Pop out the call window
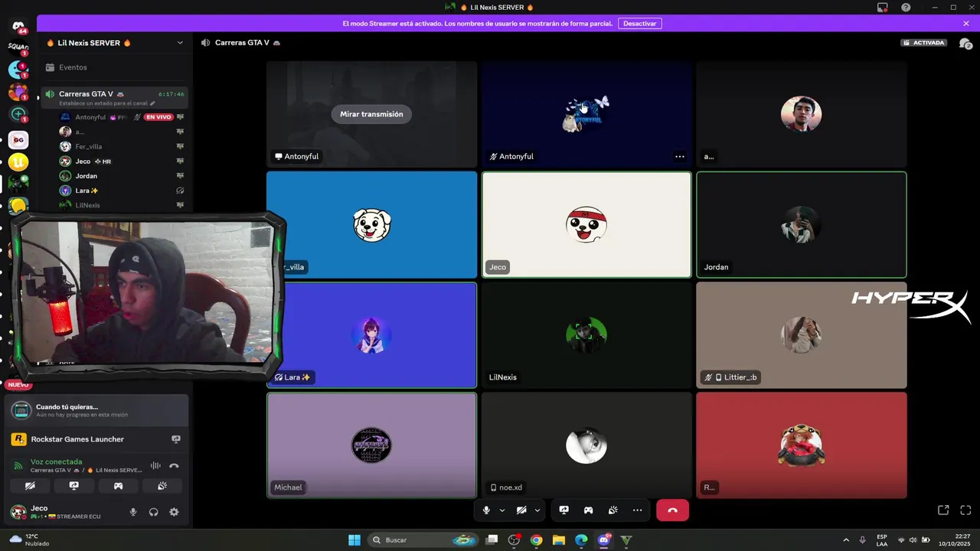Image resolution: width=980 pixels, height=551 pixels. tap(943, 510)
